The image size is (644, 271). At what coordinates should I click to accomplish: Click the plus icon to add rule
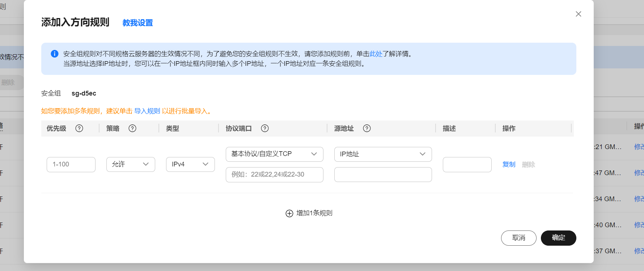click(x=289, y=213)
